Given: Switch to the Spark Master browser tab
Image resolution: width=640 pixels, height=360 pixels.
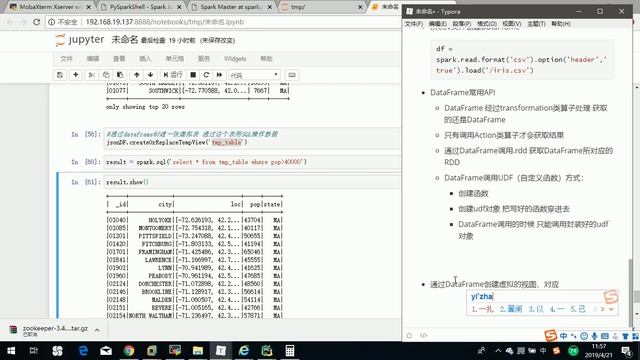Looking at the screenshot, I should pyautogui.click(x=231, y=7).
